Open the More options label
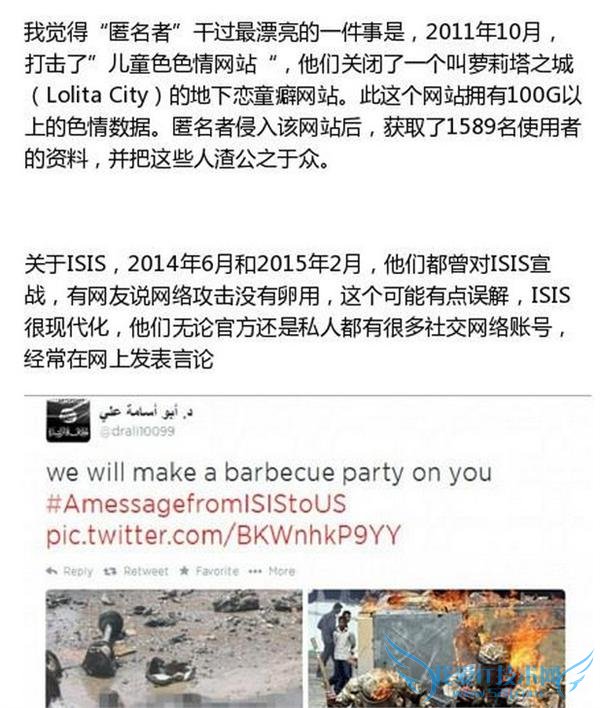600x708 pixels. pos(282,571)
